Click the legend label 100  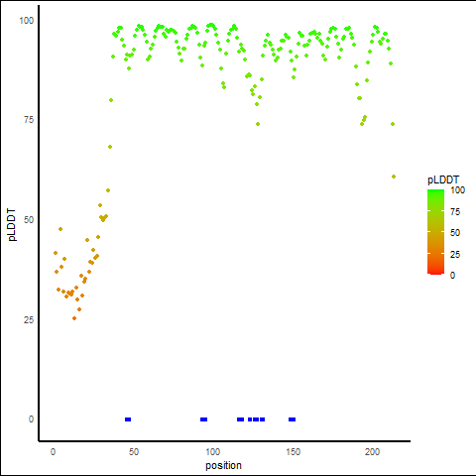pyautogui.click(x=458, y=190)
